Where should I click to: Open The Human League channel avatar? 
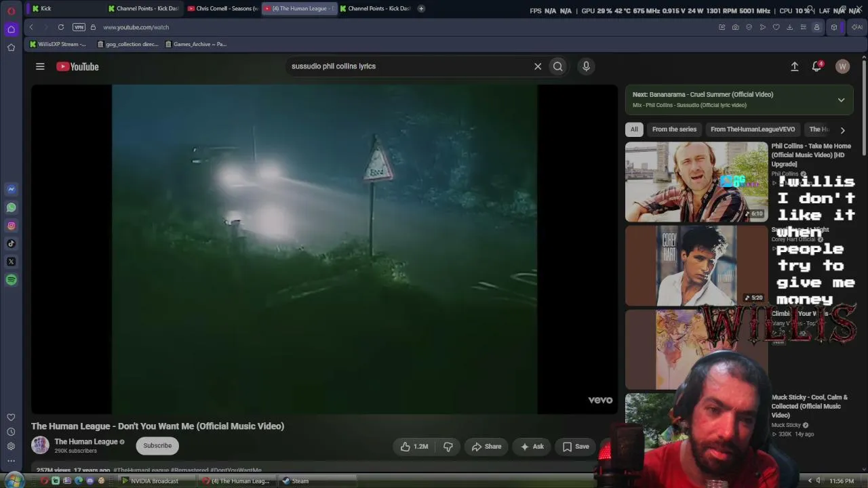pos(40,445)
